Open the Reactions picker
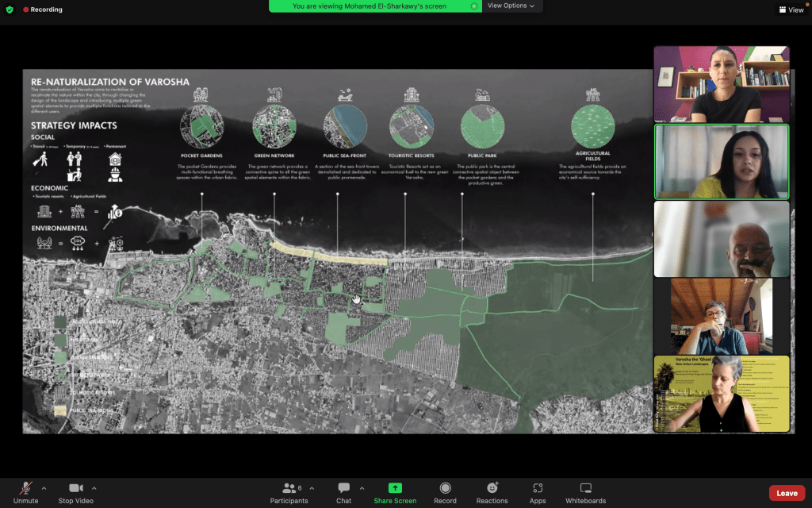Image resolution: width=812 pixels, height=508 pixels. click(492, 492)
